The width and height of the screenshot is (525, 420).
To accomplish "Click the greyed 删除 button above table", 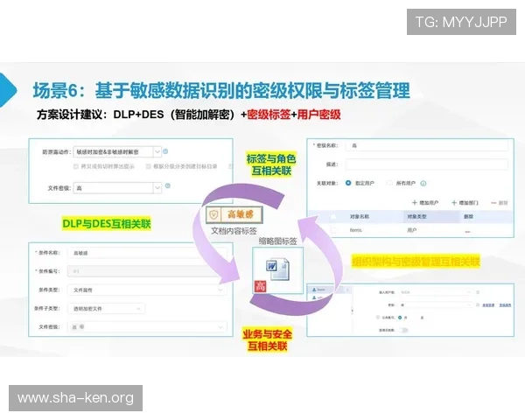I will [500, 203].
